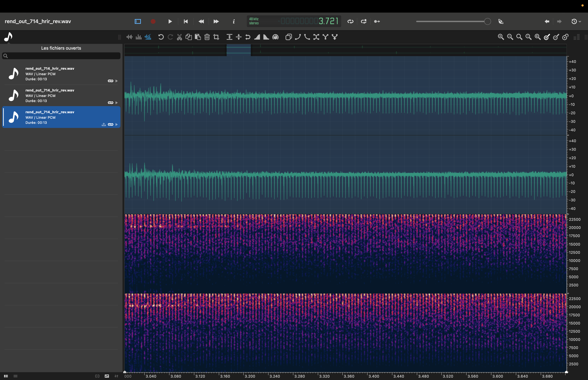Adjust the volume slider knob
This screenshot has height=380, width=588.
(487, 21)
